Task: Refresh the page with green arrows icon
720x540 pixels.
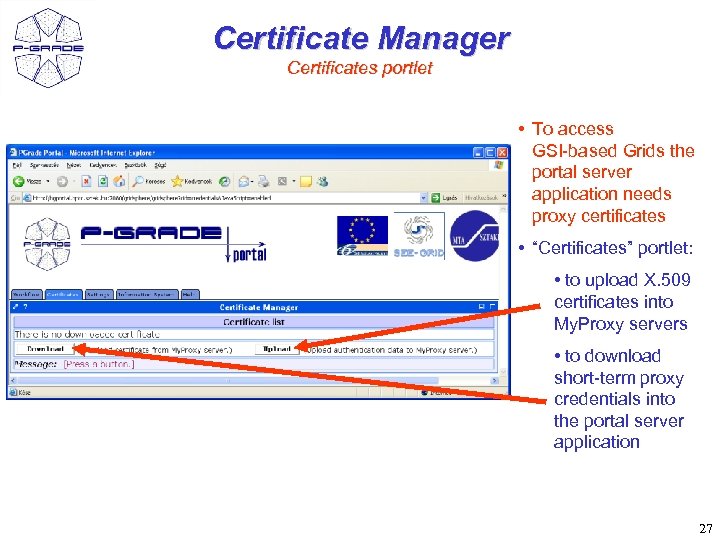Action: (x=103, y=182)
